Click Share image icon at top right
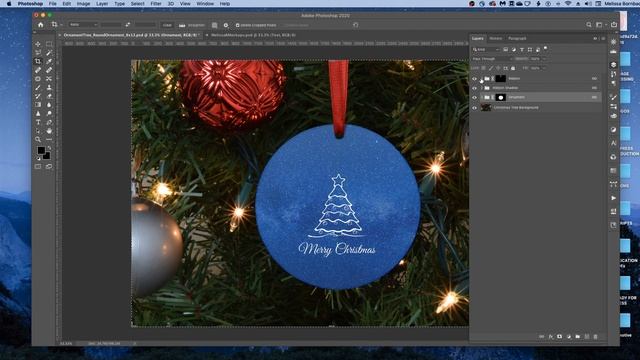The image size is (640, 360). (x=614, y=25)
